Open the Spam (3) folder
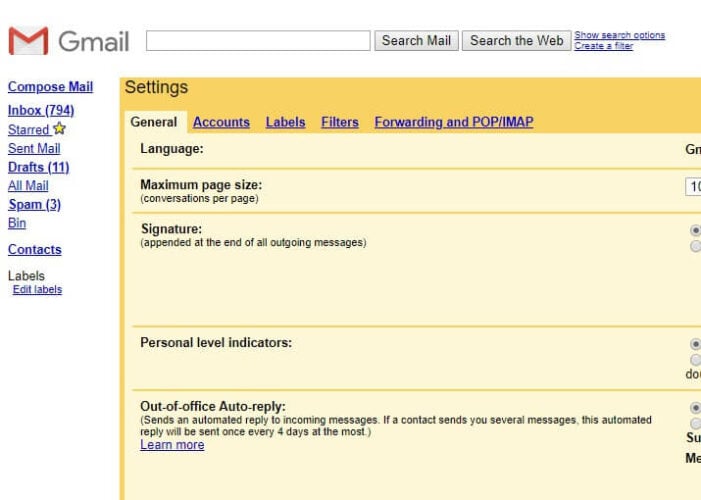 pyautogui.click(x=34, y=204)
